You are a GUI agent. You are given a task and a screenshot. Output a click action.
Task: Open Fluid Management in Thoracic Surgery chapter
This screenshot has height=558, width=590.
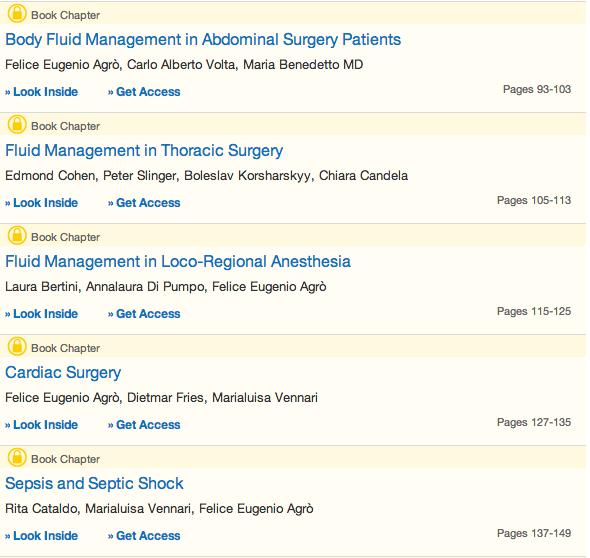pos(144,151)
